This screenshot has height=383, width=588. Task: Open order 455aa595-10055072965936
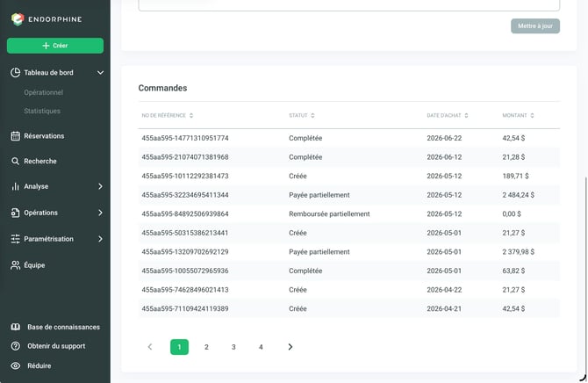coord(185,271)
